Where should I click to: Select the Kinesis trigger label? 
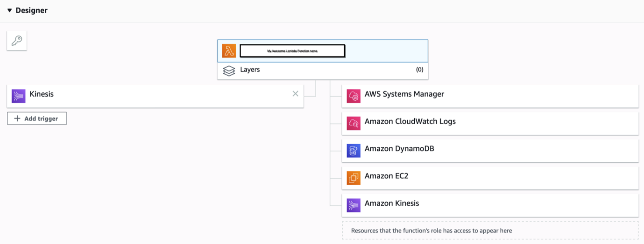coord(42,94)
